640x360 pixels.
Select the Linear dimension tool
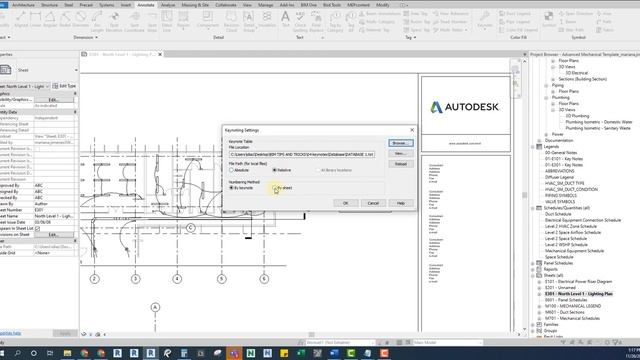pyautogui.click(x=36, y=20)
